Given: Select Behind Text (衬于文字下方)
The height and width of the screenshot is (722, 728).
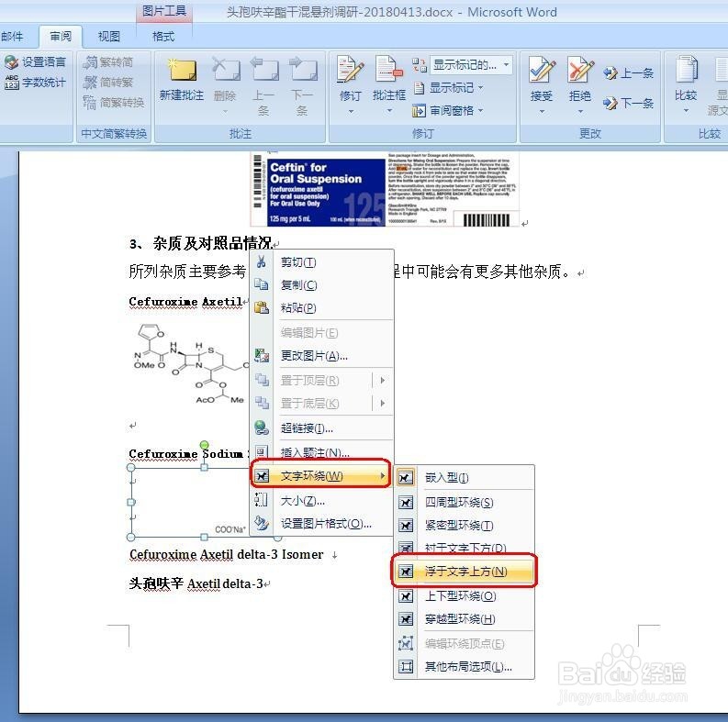Looking at the screenshot, I should click(x=465, y=548).
